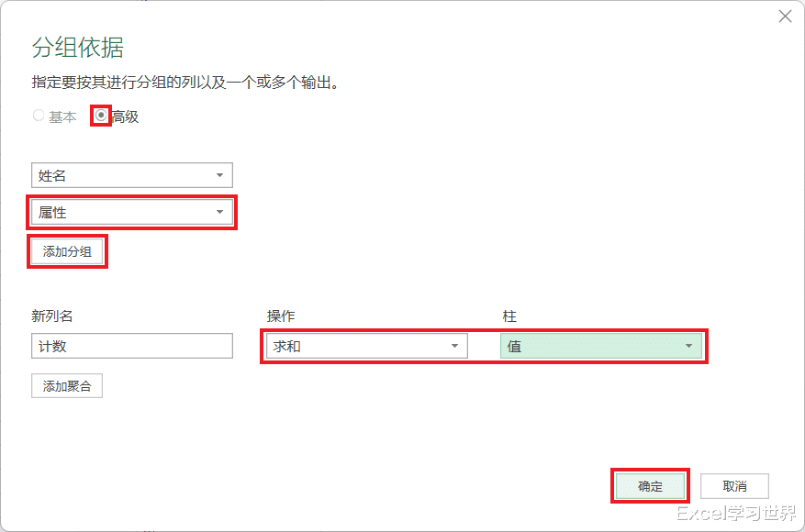Confirm grouping with the 确定 button
The height and width of the screenshot is (532, 805).
[x=650, y=486]
